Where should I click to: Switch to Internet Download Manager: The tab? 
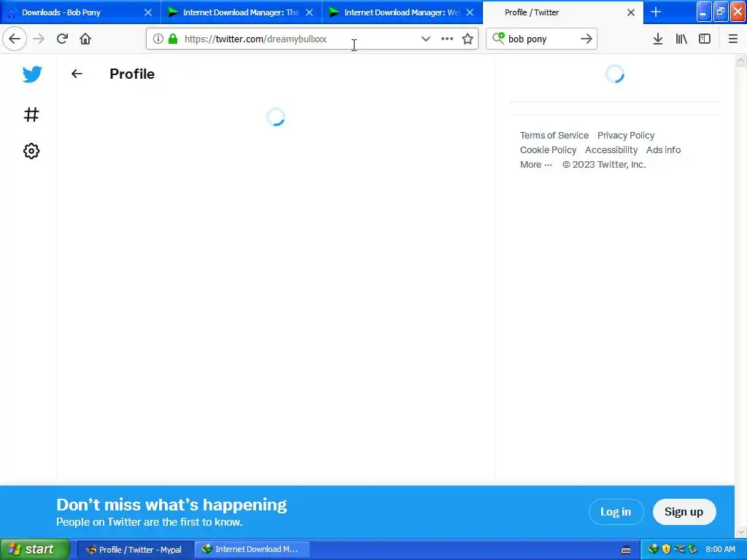[241, 12]
